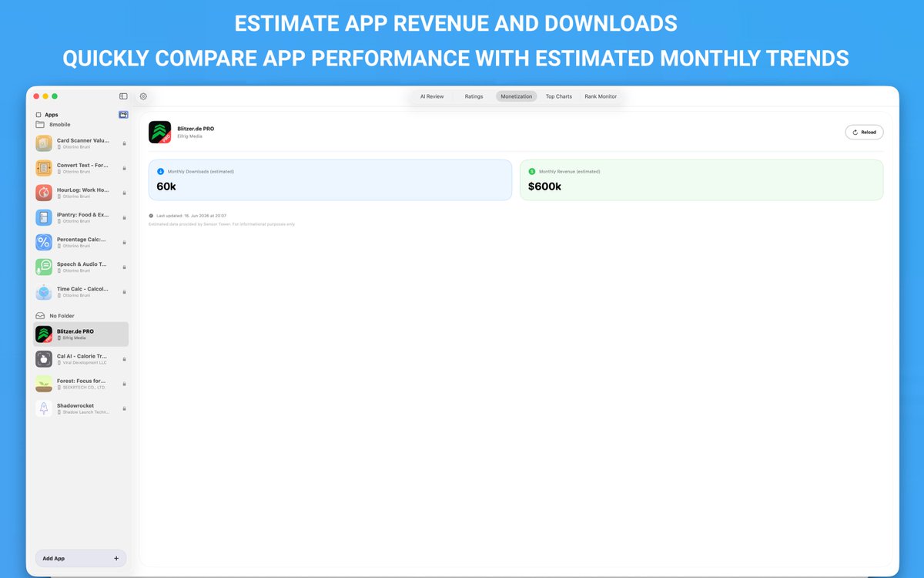Select the Percentage Calc:... row

[x=81, y=242]
